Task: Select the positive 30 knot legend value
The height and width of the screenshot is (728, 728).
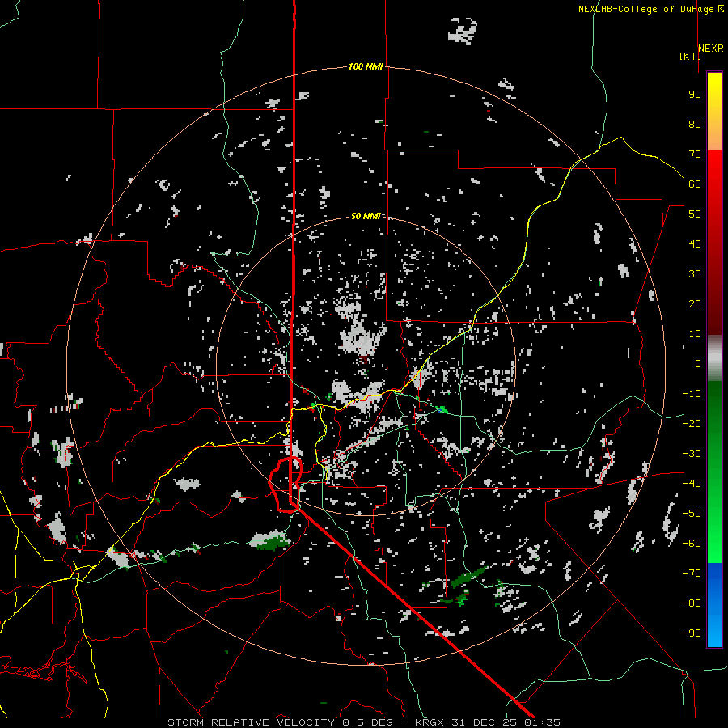Action: pyautogui.click(x=695, y=274)
